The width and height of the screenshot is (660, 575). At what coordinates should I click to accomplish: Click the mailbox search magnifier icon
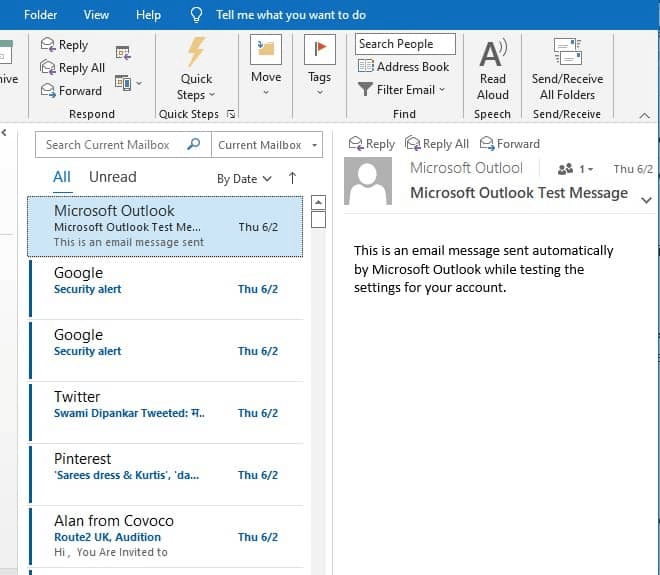(x=194, y=144)
